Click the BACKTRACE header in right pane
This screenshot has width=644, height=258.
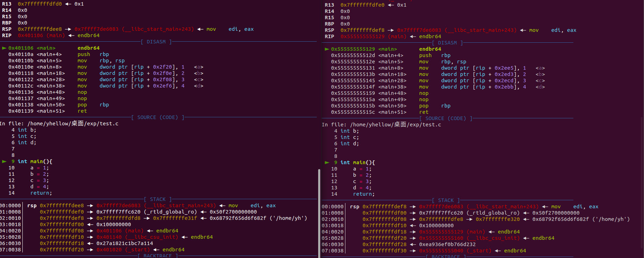(446, 256)
